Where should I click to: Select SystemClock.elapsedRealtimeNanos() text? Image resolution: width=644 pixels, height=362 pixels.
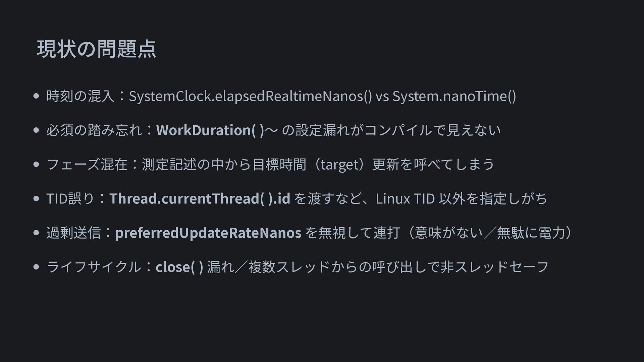250,97
